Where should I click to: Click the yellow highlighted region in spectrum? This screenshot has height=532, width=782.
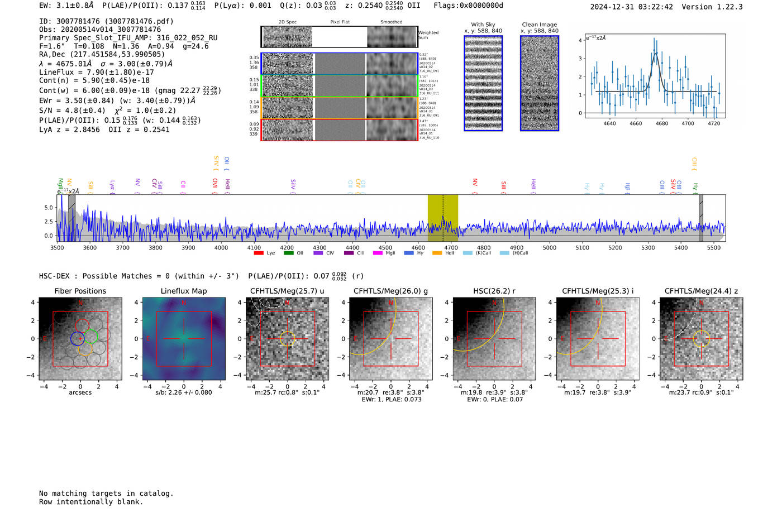coord(443,218)
